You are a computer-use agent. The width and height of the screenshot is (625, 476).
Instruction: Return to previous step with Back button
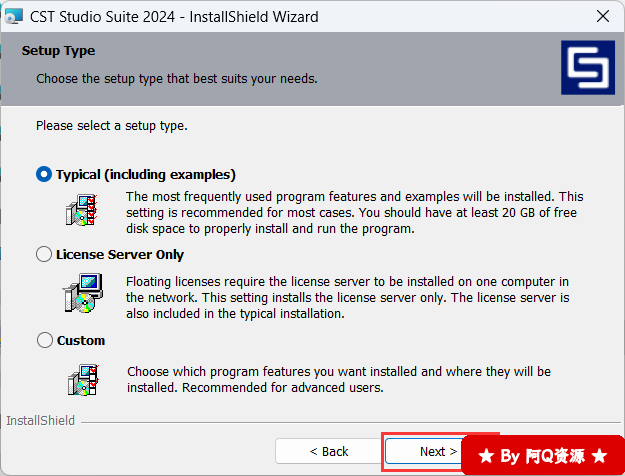(328, 451)
